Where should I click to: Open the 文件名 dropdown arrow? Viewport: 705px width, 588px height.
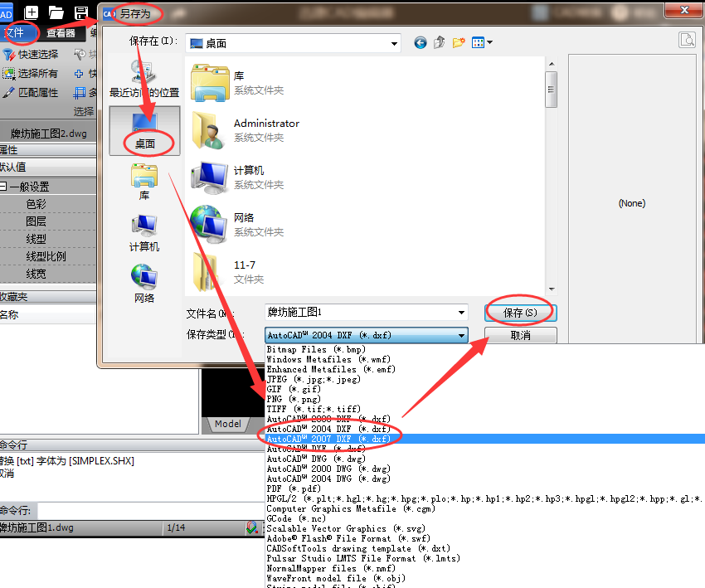(461, 313)
